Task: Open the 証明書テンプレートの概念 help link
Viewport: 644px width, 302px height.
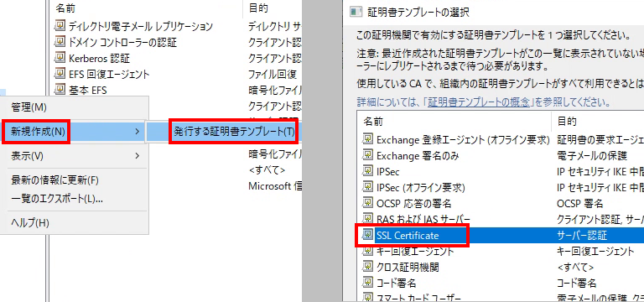Action: coord(479,102)
